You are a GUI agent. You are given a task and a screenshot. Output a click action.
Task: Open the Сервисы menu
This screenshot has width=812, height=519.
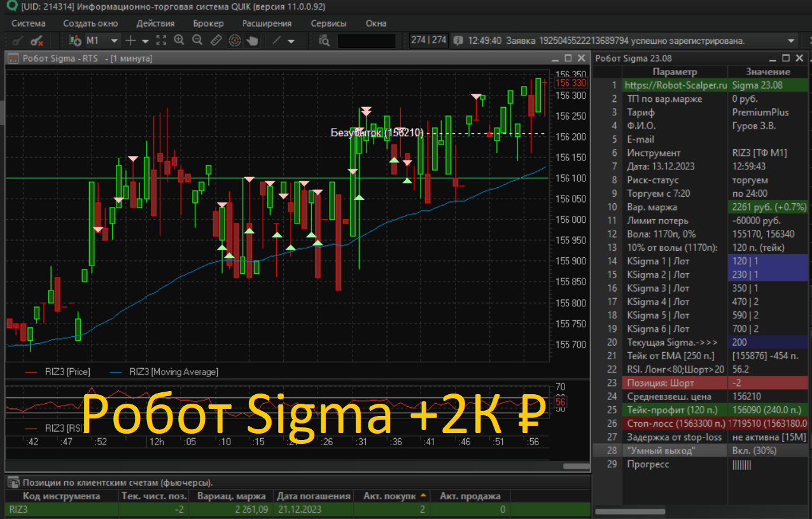328,24
